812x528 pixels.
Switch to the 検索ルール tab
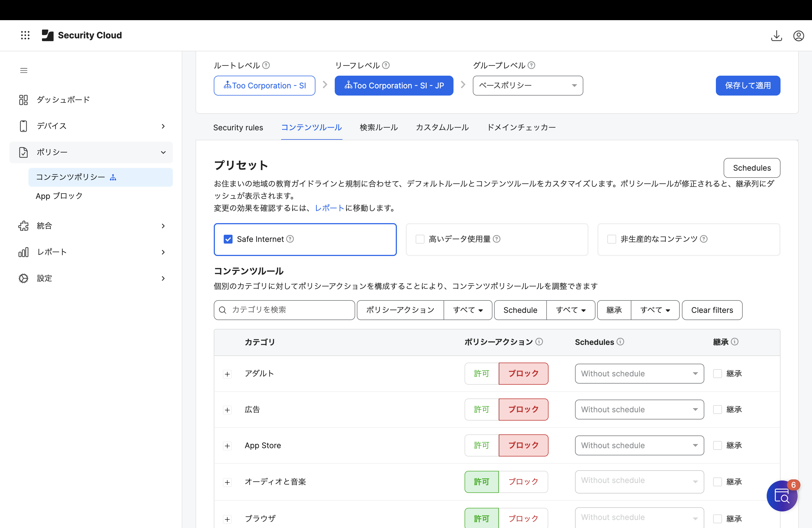[x=379, y=128]
